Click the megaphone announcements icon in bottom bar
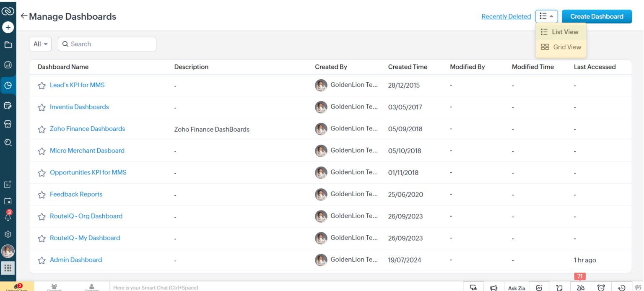This screenshot has width=644, height=291. (x=494, y=288)
